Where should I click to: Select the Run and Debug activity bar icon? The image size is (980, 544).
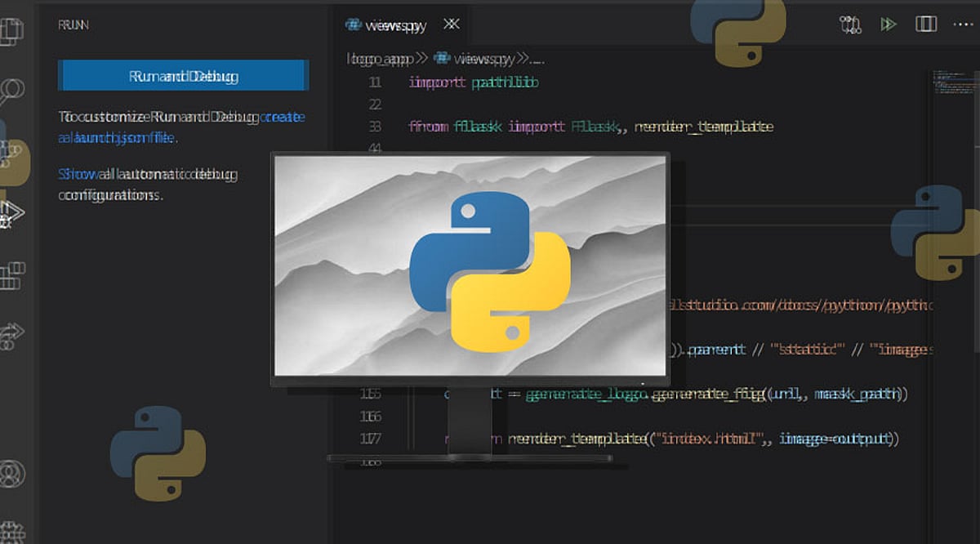[9, 214]
